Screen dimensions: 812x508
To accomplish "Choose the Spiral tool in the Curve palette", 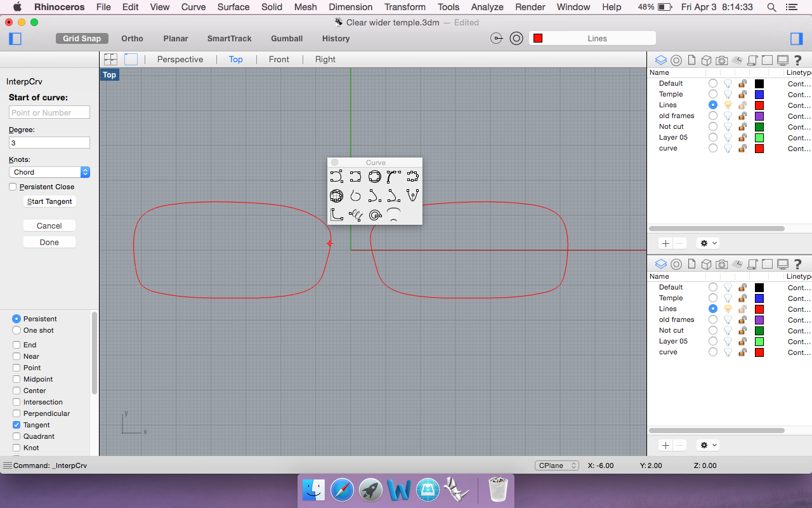I will point(374,215).
